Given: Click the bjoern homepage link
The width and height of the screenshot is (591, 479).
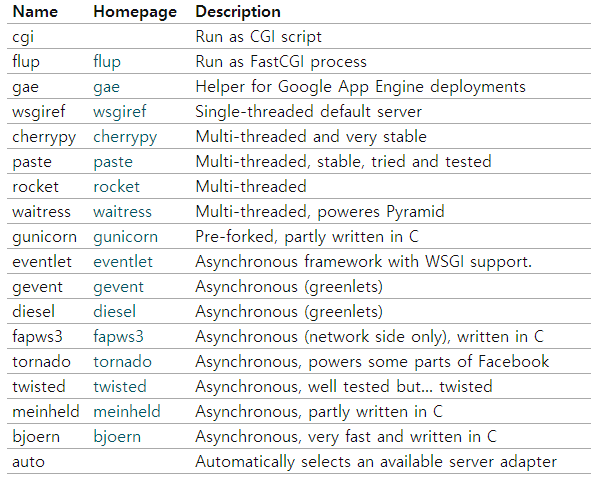Looking at the screenshot, I should click(117, 437).
